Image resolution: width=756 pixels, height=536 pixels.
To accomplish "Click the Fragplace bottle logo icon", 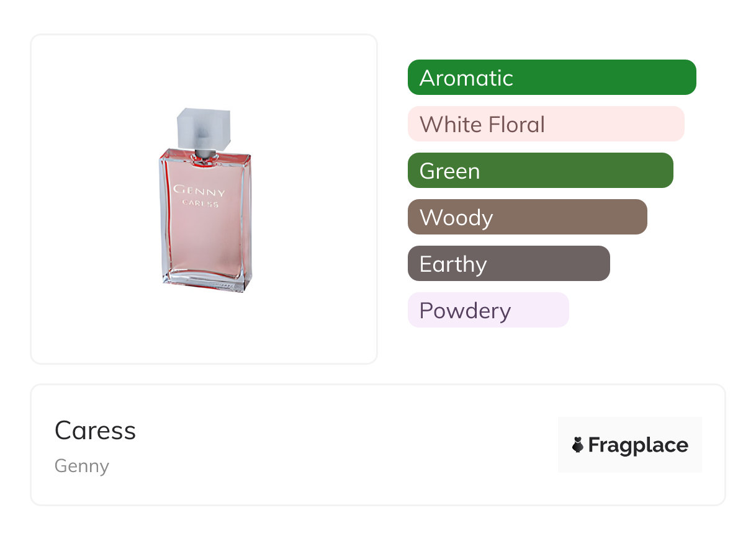I will pyautogui.click(x=578, y=445).
